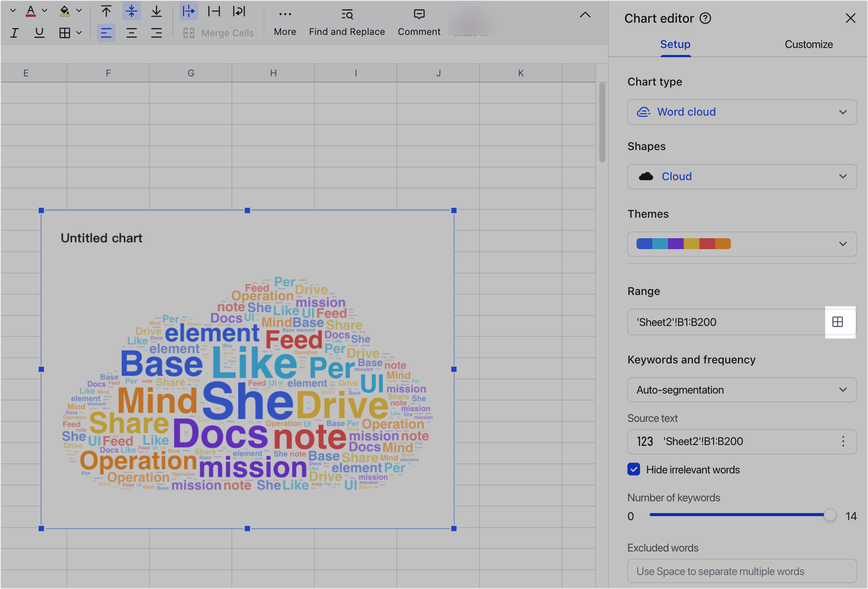
Task: Open the Comment tool
Action: 419,14
